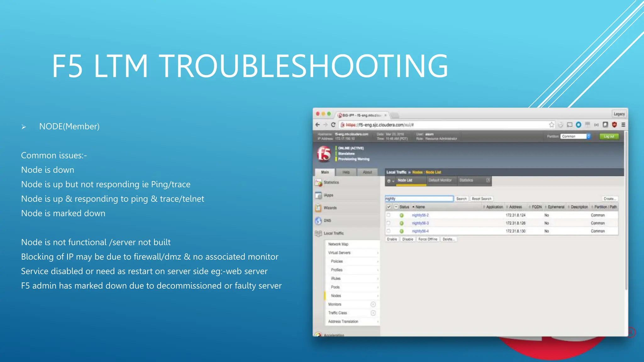Switch to the Help tab

tap(346, 172)
